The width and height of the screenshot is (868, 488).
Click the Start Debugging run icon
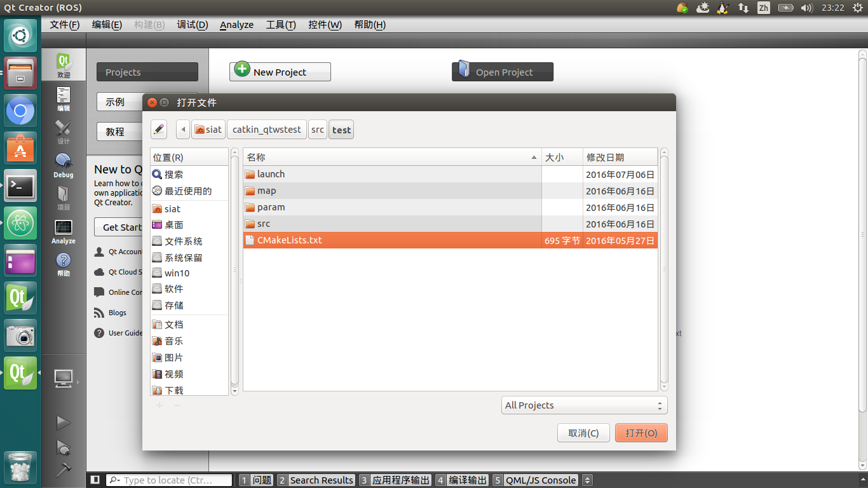[64, 447]
